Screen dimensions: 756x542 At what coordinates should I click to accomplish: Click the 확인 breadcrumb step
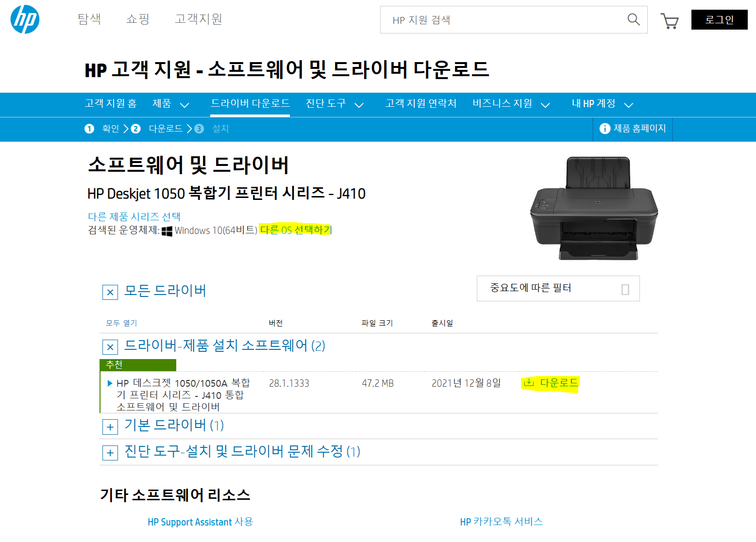(x=111, y=129)
